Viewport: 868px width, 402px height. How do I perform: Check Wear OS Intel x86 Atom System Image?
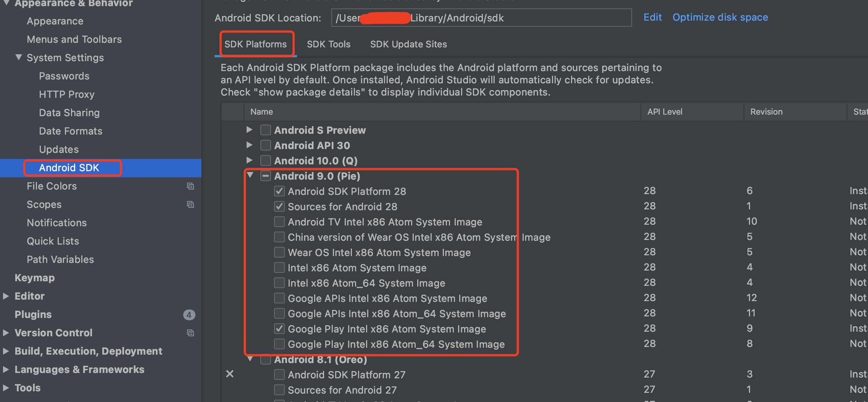279,252
